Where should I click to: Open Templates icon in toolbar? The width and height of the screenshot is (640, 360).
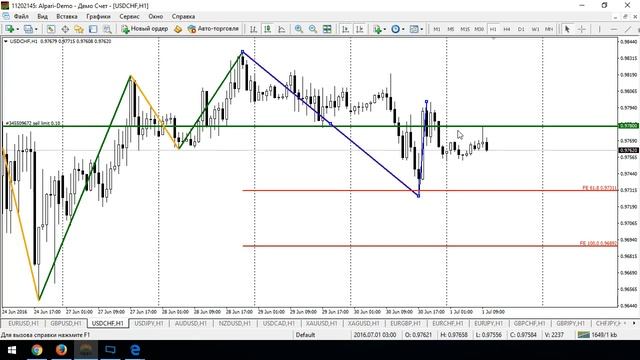(414, 29)
